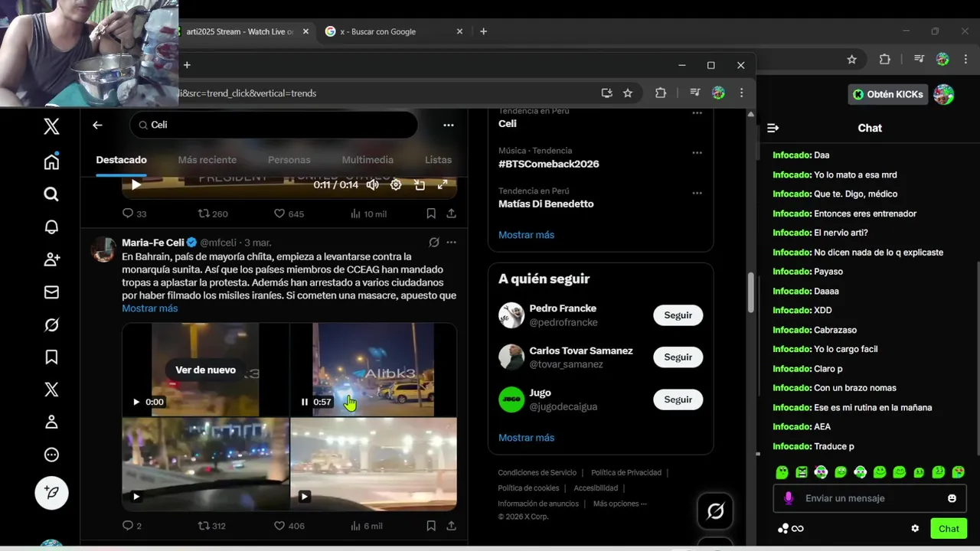The image size is (980, 551).
Task: Share the post with 645 likes
Action: point(452,214)
